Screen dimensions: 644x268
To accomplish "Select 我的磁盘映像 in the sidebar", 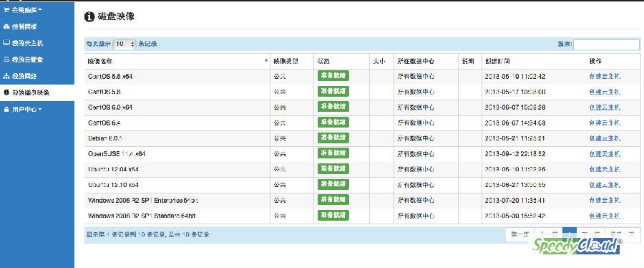I will coord(26,93).
